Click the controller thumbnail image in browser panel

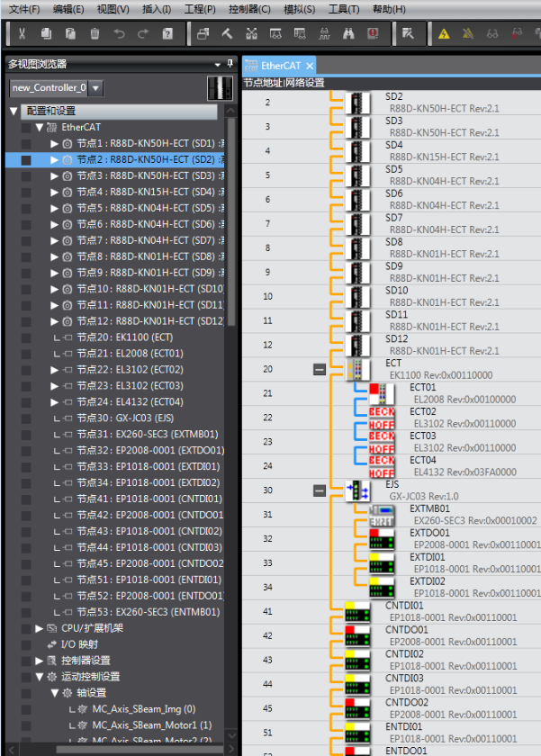pos(219,87)
